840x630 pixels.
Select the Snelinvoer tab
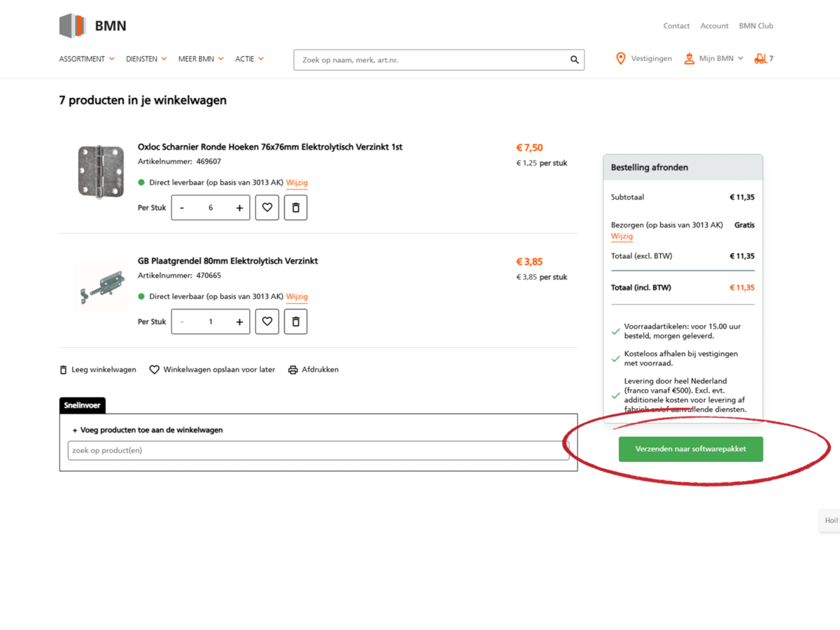point(83,405)
